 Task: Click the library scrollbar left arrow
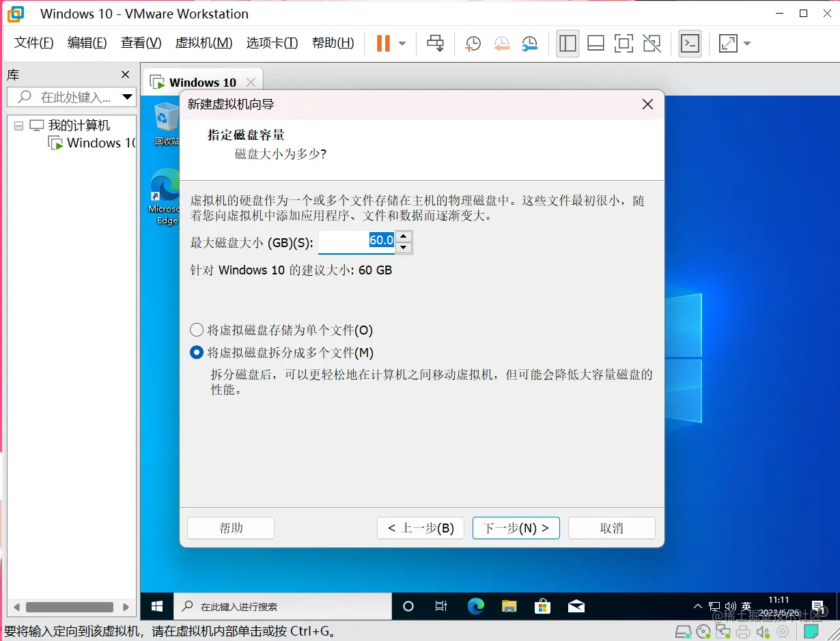18,607
